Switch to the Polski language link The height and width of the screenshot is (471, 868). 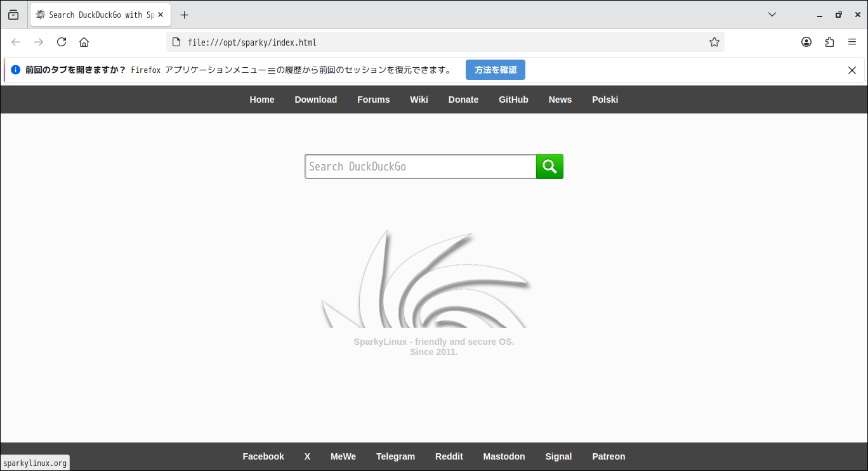(605, 100)
